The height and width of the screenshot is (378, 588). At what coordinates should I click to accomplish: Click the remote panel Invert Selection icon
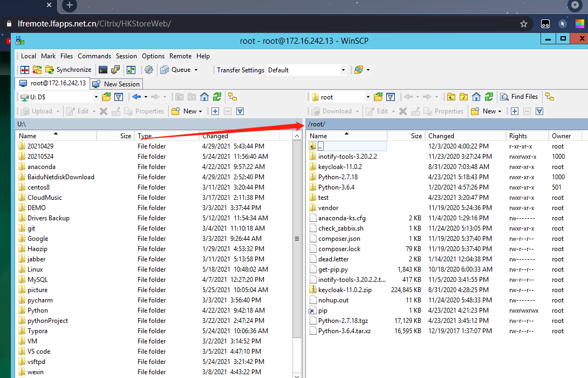point(539,111)
